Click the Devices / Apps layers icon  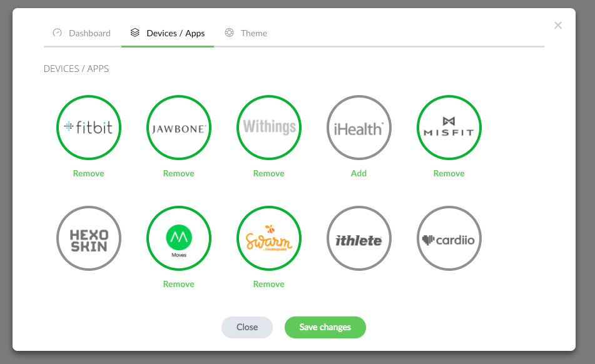(135, 33)
